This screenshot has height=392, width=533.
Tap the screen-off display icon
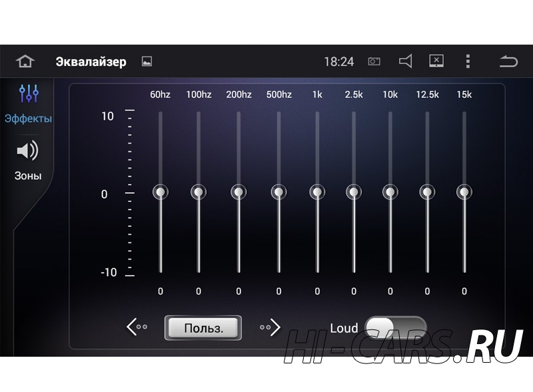436,61
